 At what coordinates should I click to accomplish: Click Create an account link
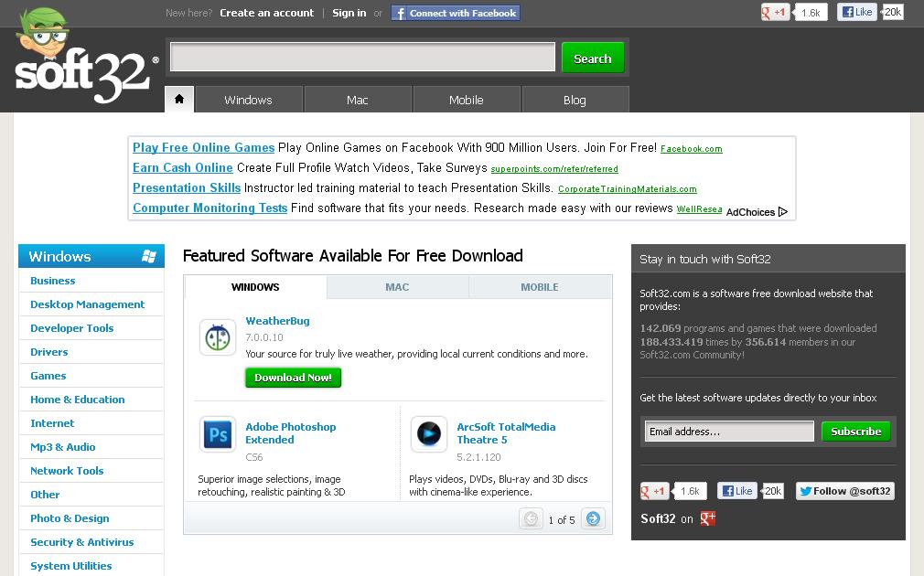[x=267, y=13]
